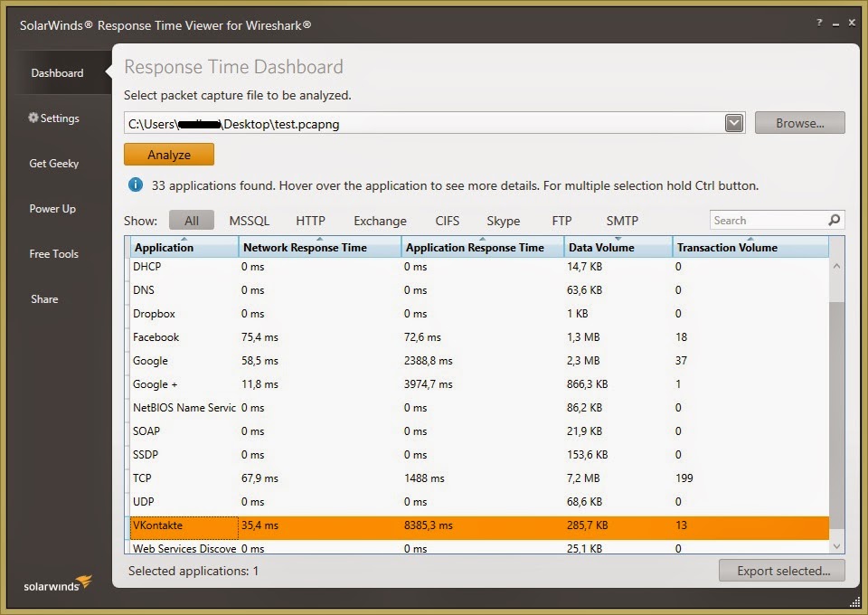
Task: Filter list by CIFS
Action: 448,221
